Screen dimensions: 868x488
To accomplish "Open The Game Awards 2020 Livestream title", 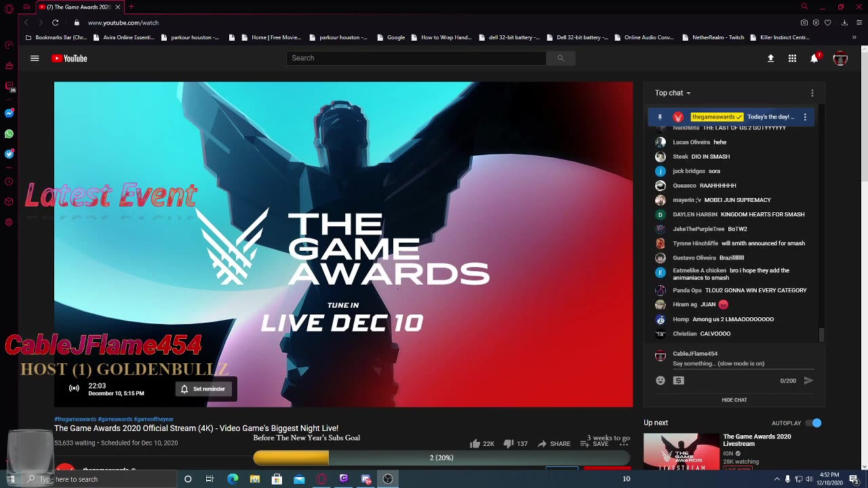I will [x=757, y=441].
